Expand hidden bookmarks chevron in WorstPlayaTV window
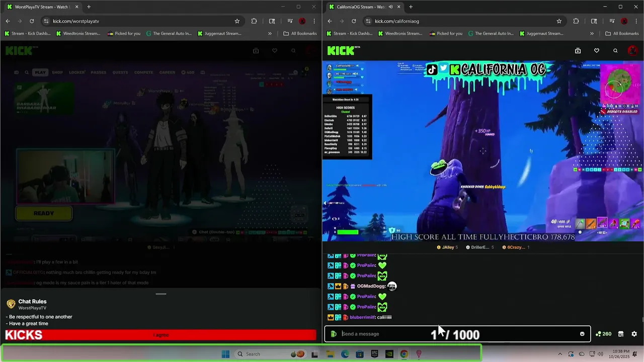The image size is (644, 362). (x=270, y=34)
